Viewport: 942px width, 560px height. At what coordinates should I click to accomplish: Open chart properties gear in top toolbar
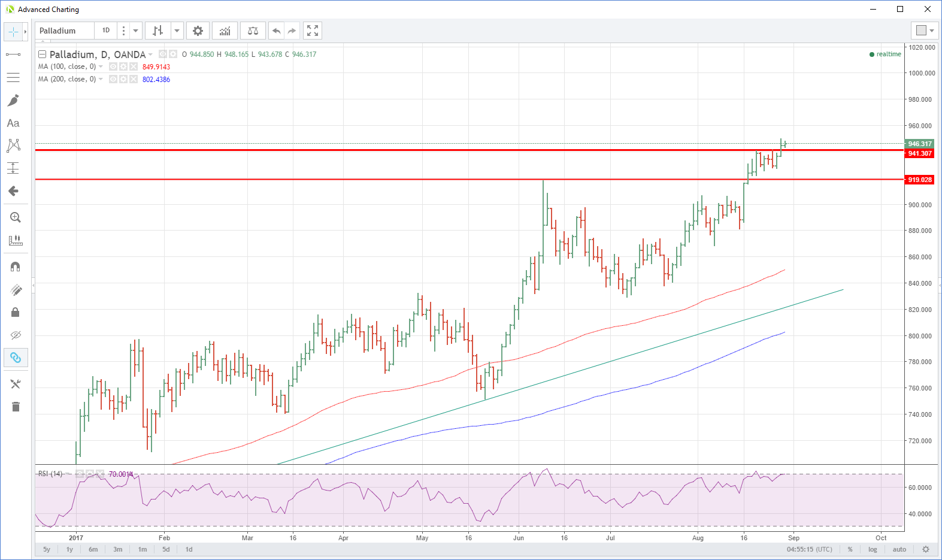click(x=198, y=31)
